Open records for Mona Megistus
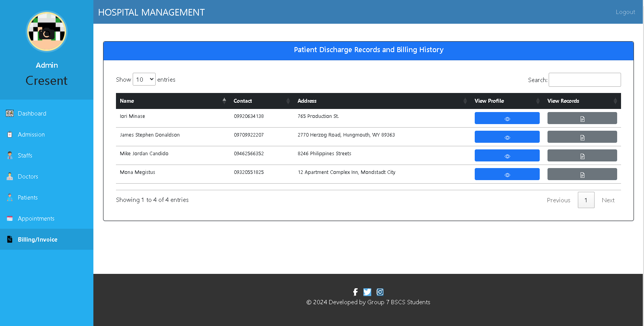 582,174
